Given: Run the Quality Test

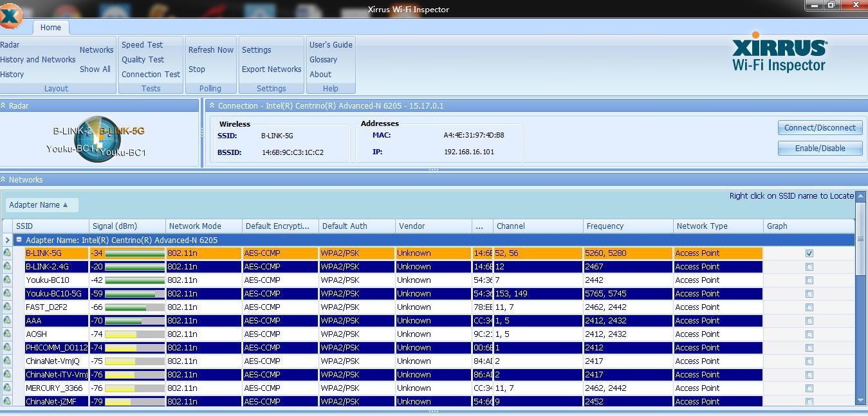Looking at the screenshot, I should pyautogui.click(x=143, y=60).
